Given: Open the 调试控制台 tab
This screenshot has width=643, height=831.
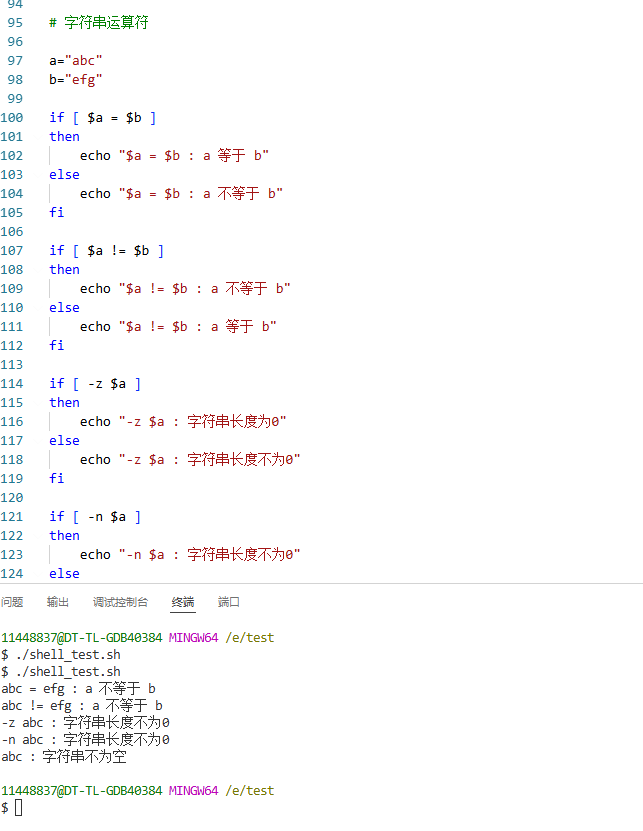Looking at the screenshot, I should 120,602.
